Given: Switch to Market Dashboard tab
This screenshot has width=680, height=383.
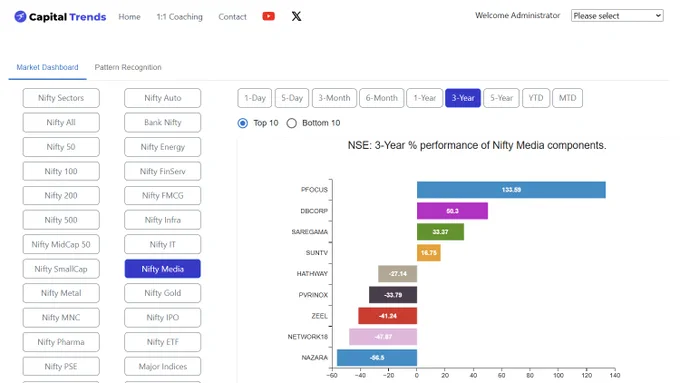Looking at the screenshot, I should (47, 67).
